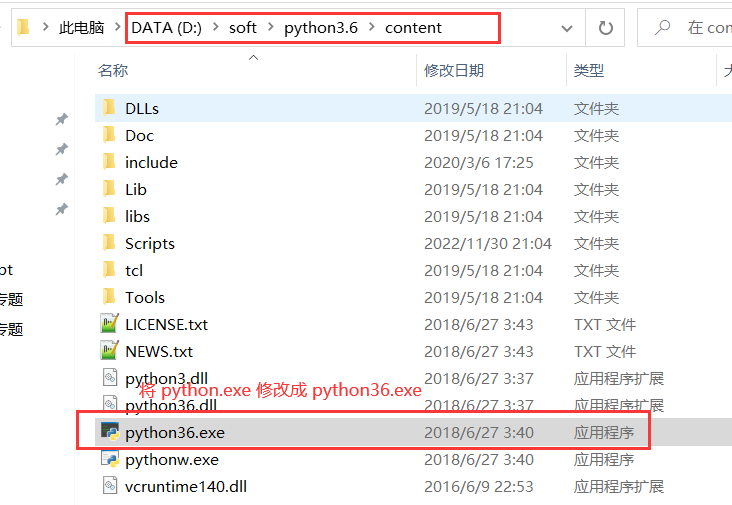The height and width of the screenshot is (505, 732).
Task: Go to 此电脑 in breadcrumb
Action: tap(81, 28)
